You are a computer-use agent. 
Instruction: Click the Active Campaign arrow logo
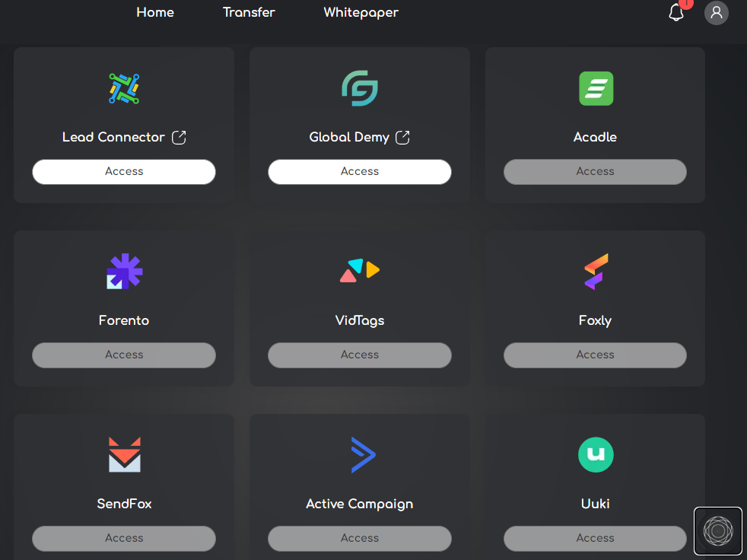point(363,455)
